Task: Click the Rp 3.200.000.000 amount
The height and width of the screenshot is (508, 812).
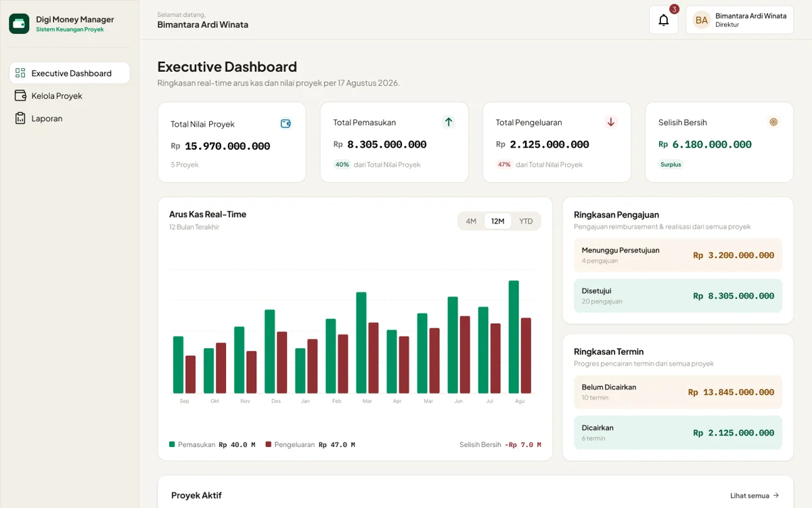Action: (x=734, y=255)
